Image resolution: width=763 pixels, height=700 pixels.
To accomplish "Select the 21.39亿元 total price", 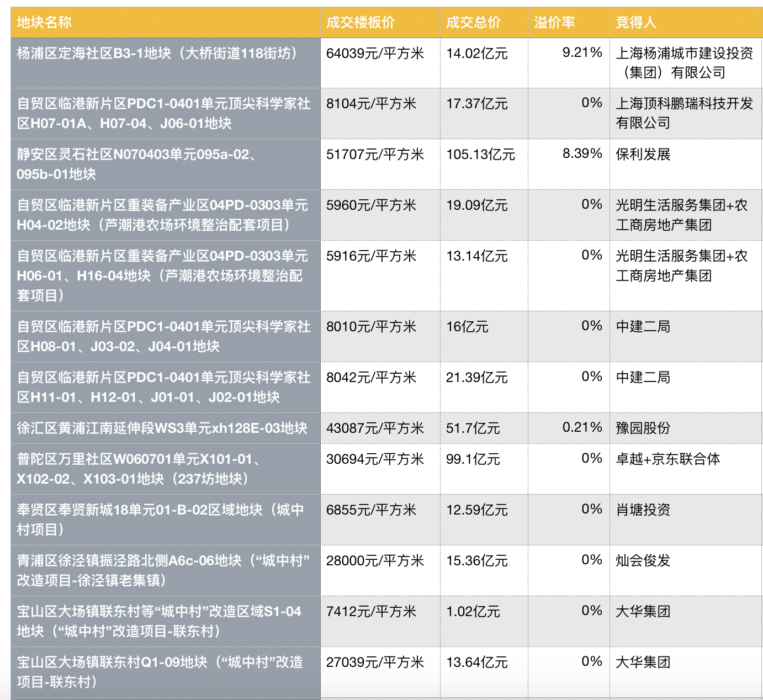I will pos(477,378).
